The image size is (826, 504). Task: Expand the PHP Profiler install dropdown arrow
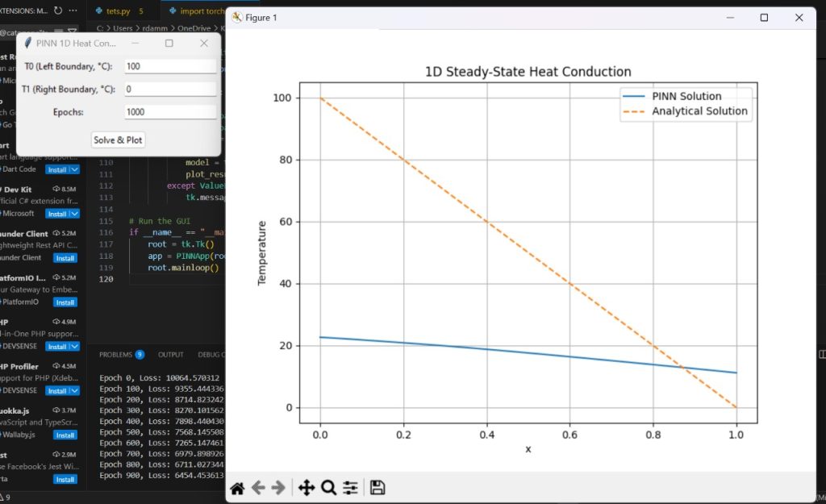coord(75,390)
